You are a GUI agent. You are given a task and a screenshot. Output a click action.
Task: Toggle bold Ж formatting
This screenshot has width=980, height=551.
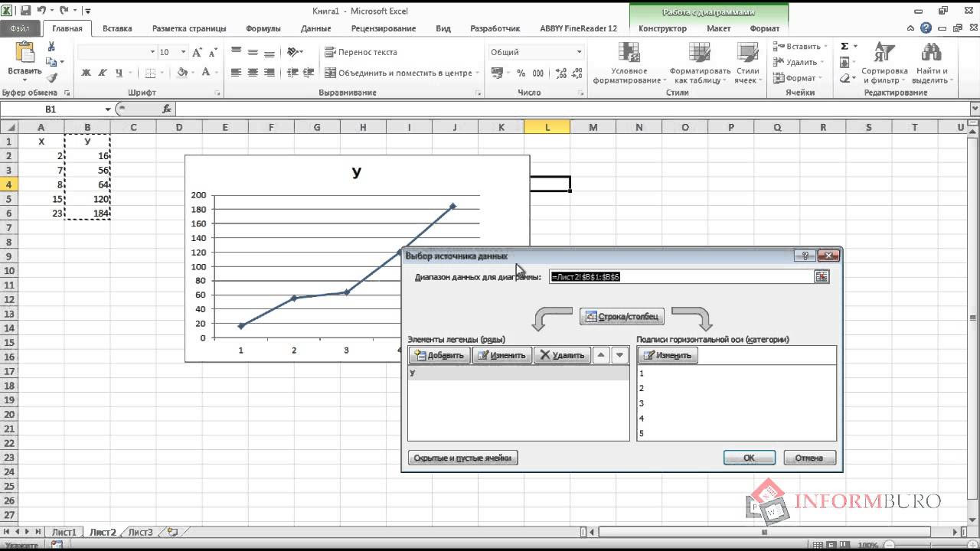tap(86, 73)
